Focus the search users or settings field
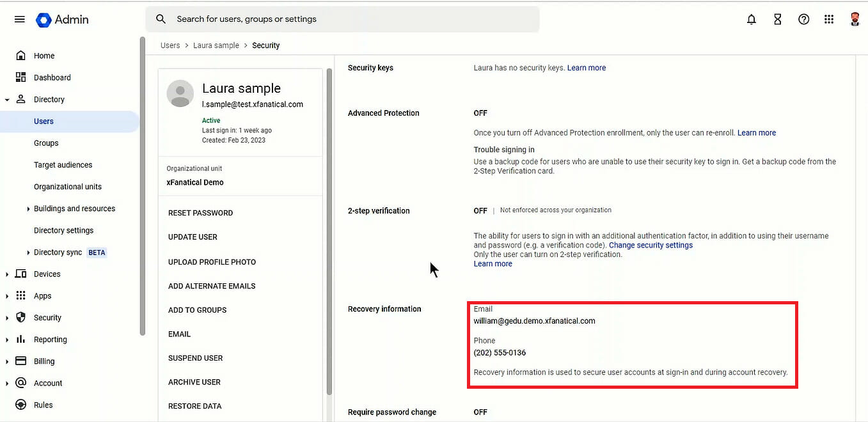The width and height of the screenshot is (868, 422). pyautogui.click(x=342, y=19)
